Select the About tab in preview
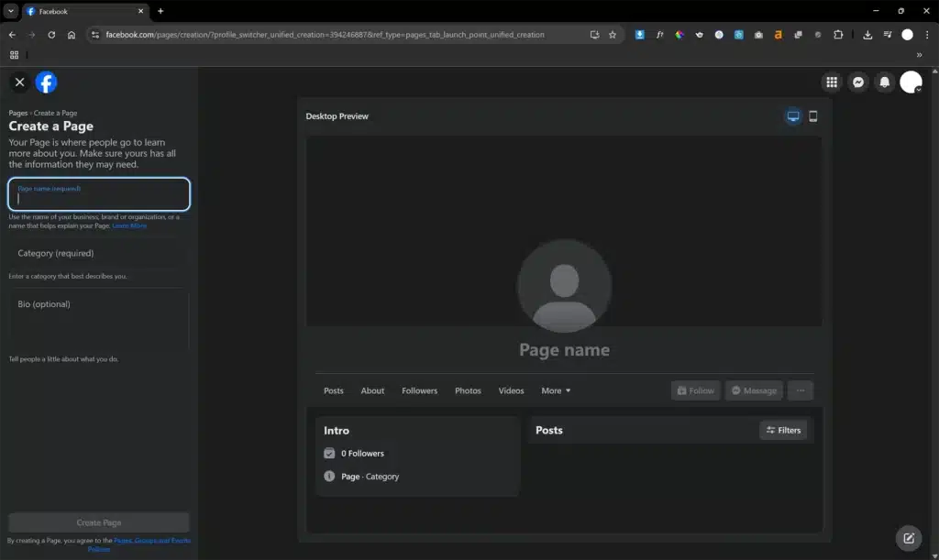The image size is (939, 560). click(372, 390)
